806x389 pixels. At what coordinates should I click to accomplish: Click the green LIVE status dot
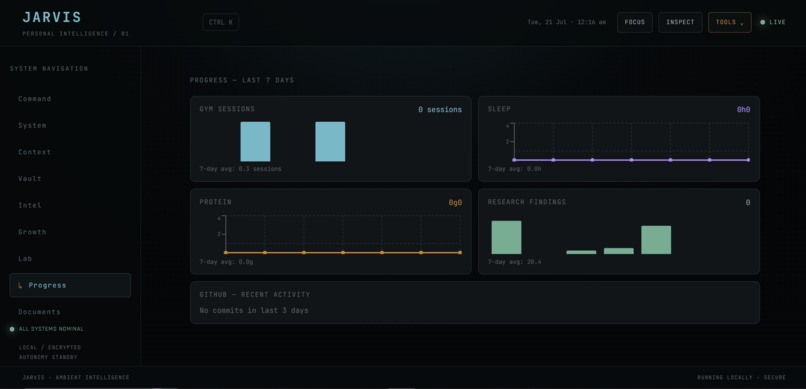click(762, 23)
